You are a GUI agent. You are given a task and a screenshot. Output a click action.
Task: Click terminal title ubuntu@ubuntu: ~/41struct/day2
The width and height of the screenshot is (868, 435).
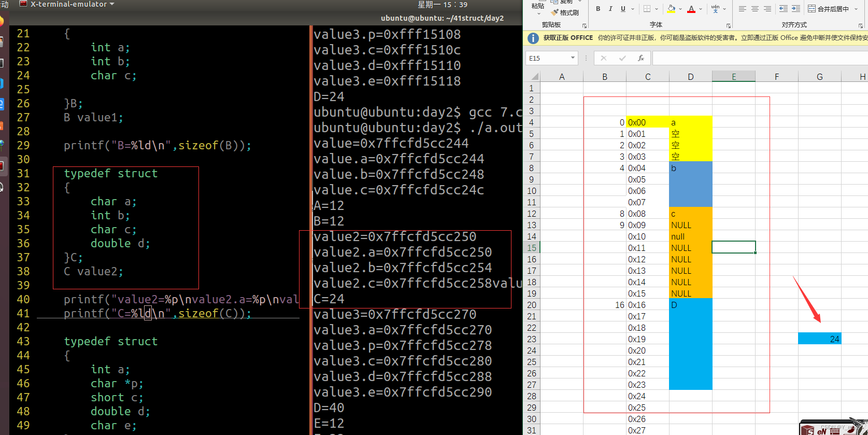tap(442, 18)
